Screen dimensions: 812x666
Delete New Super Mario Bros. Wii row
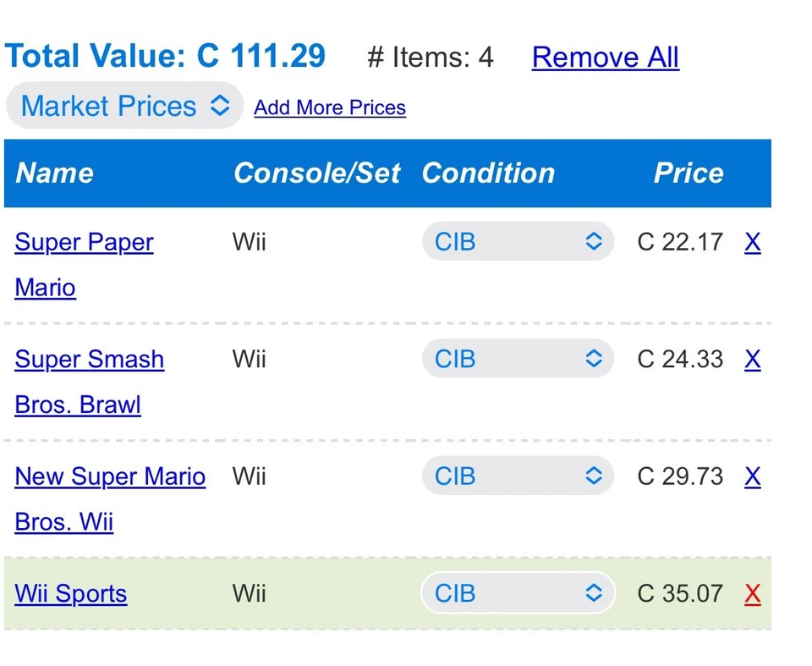tap(752, 477)
